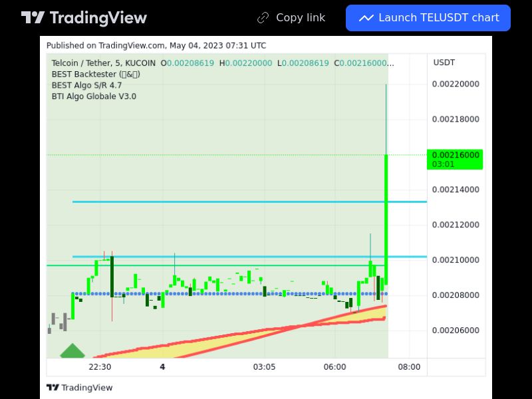Select the upper cyan resistance line
The height and width of the screenshot is (399, 532).
click(x=249, y=202)
